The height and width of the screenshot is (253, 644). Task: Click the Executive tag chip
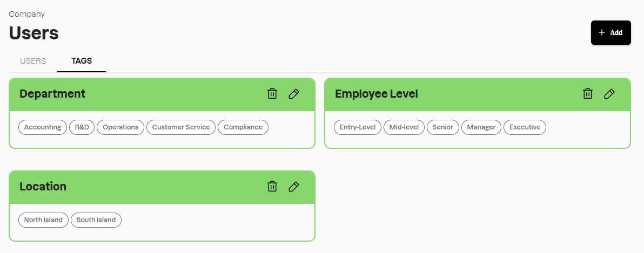525,127
